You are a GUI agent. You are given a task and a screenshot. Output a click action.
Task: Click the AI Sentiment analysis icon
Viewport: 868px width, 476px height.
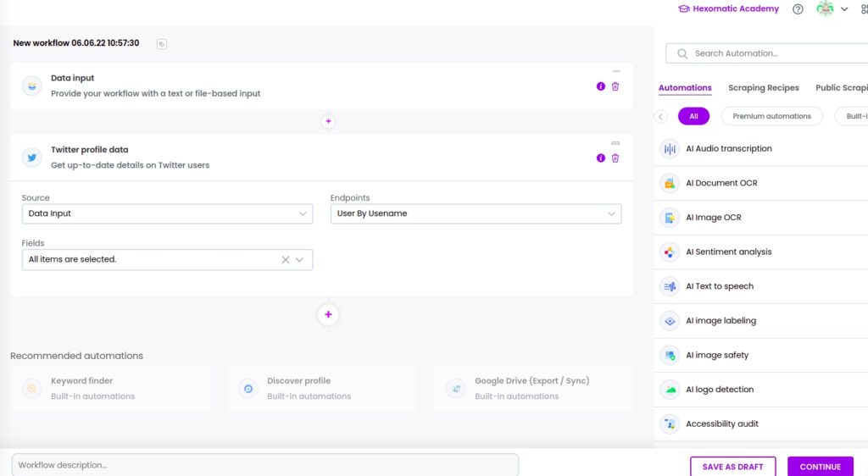[670, 252]
